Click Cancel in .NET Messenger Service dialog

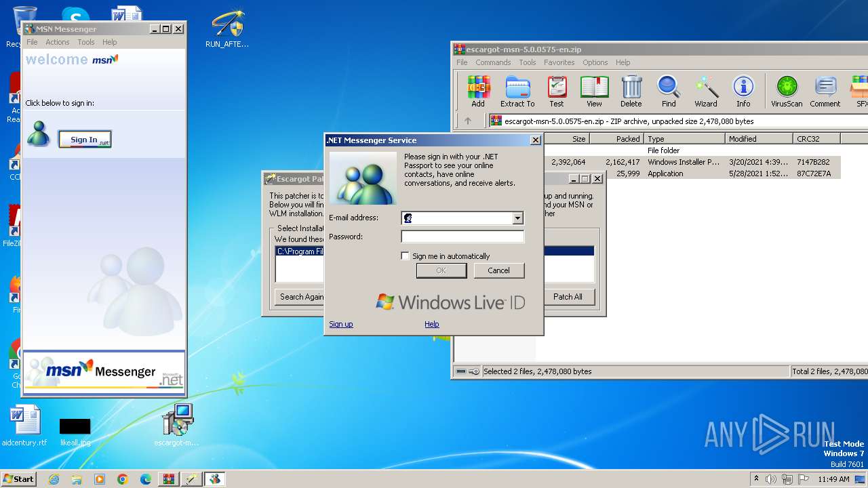point(498,270)
